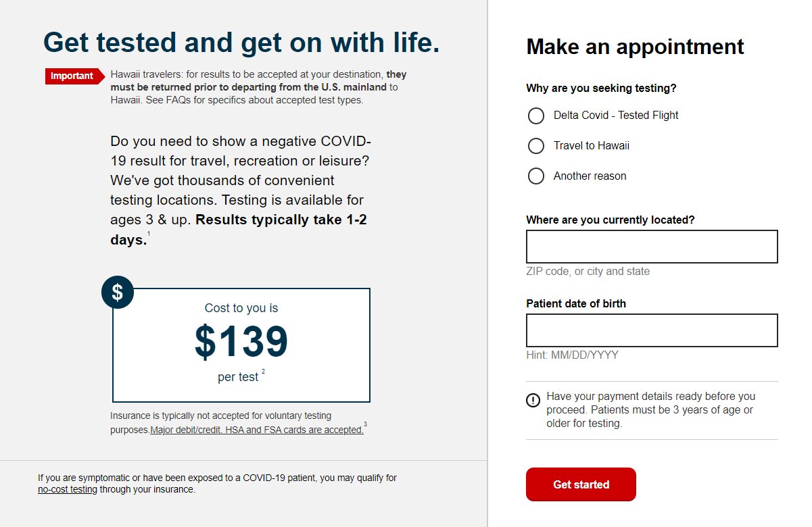Select the Delta Covid - Tested Flight option
Viewport: 812px width, 527px height.
click(x=535, y=116)
